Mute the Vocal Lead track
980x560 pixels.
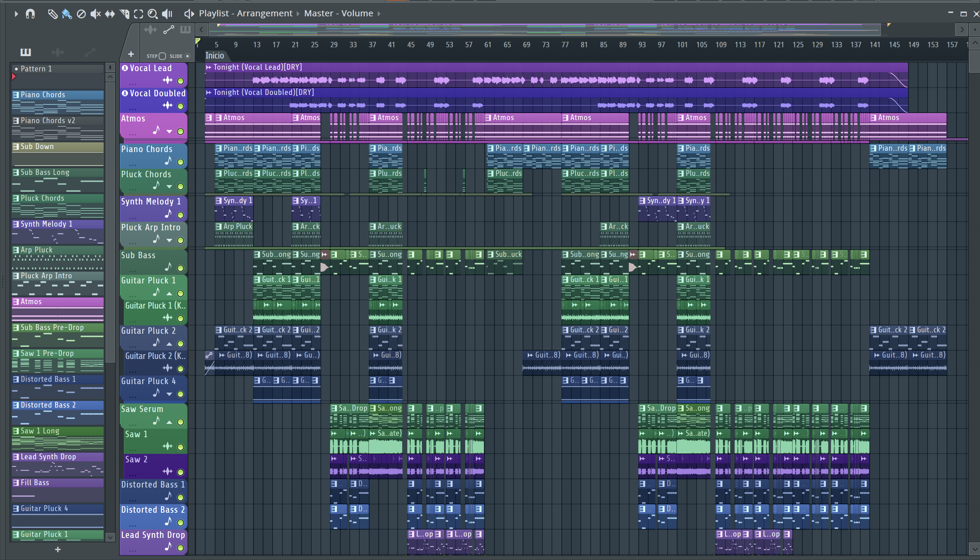coord(180,81)
